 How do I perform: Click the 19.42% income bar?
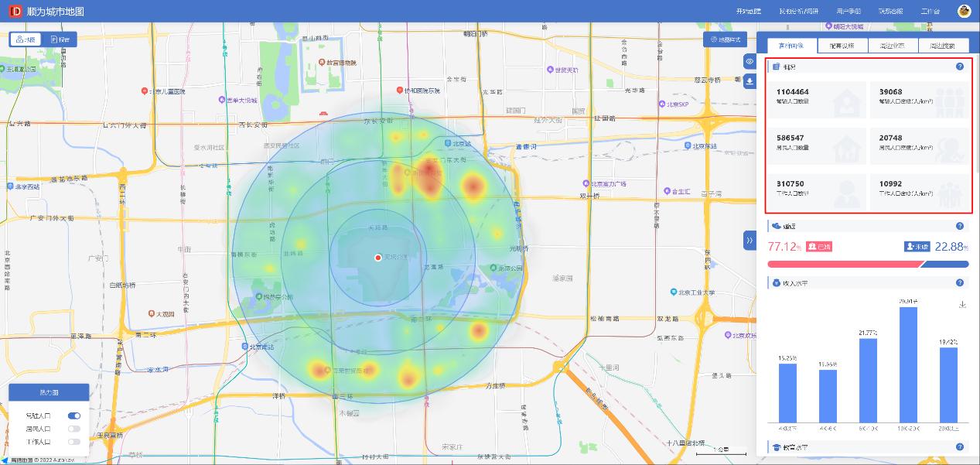click(948, 385)
